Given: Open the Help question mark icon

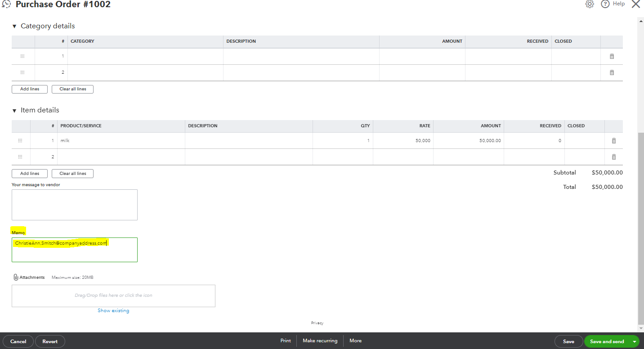Looking at the screenshot, I should [x=605, y=4].
